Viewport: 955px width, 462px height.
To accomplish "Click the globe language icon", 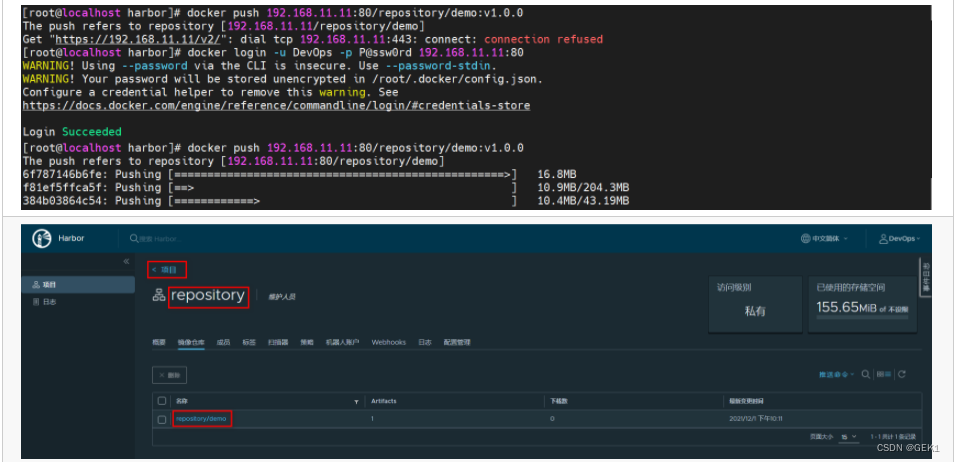I will point(805,239).
